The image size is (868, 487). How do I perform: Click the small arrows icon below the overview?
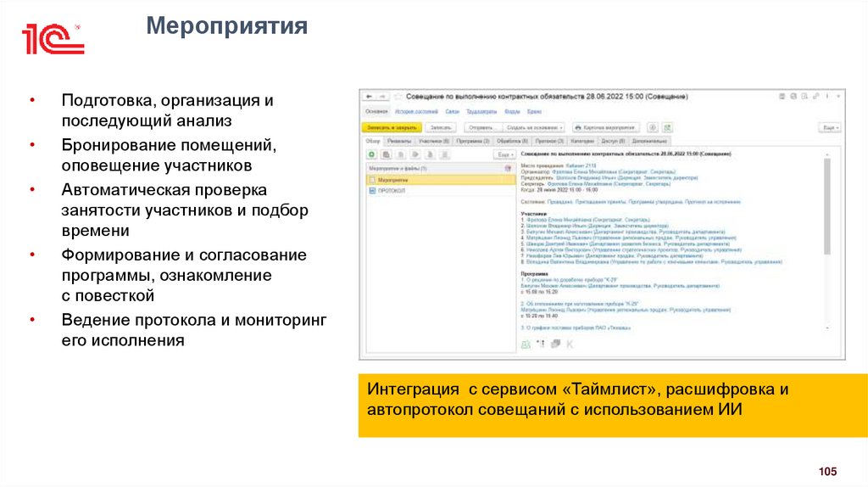541,344
